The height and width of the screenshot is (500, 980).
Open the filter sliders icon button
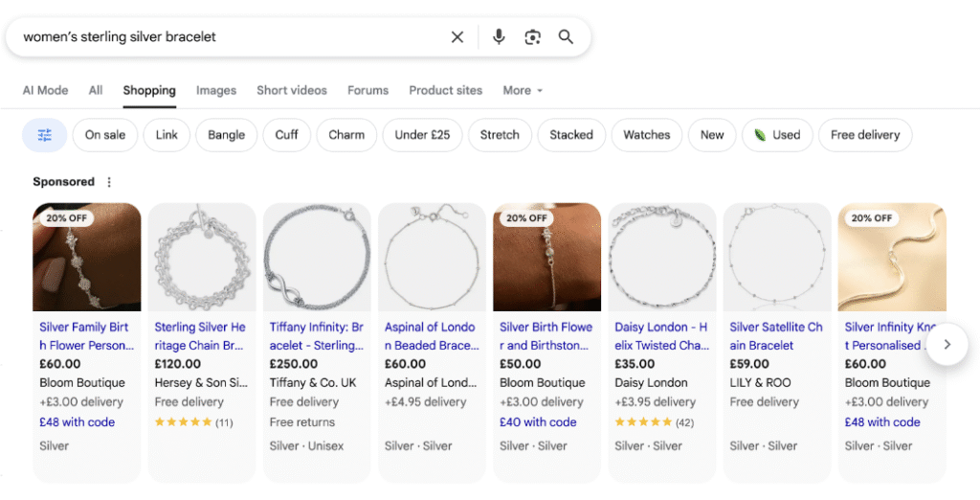pyautogui.click(x=44, y=135)
